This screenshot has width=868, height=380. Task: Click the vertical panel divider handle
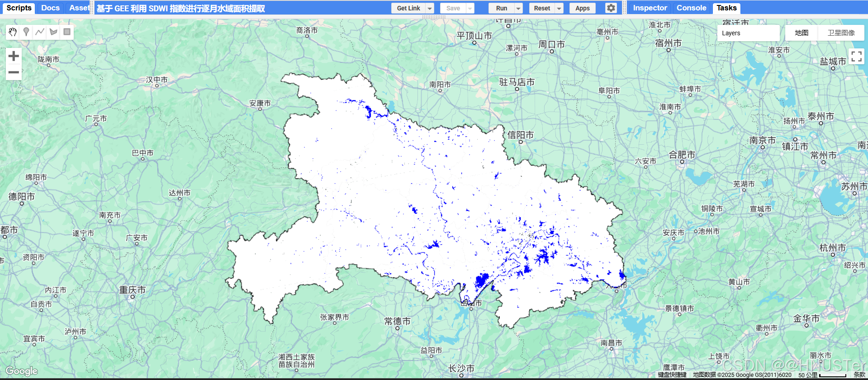pyautogui.click(x=625, y=8)
